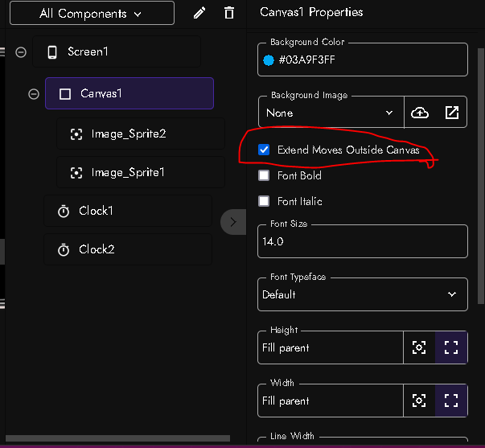Upload a background image file
The width and height of the screenshot is (485, 448).
point(420,113)
